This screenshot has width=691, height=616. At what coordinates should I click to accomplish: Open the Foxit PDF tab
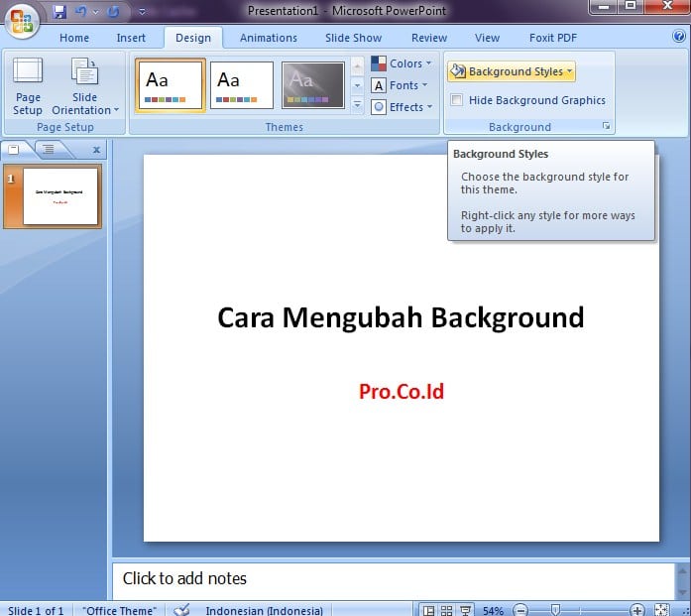coord(553,38)
